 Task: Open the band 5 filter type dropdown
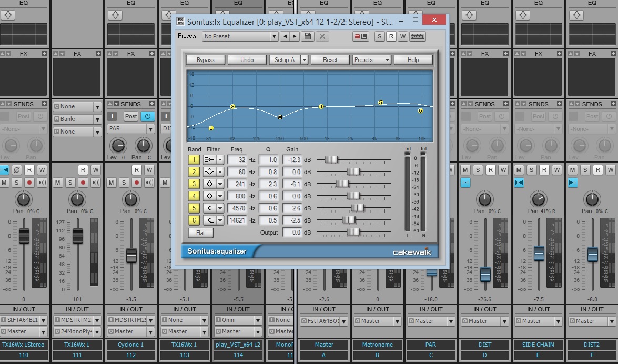220,208
